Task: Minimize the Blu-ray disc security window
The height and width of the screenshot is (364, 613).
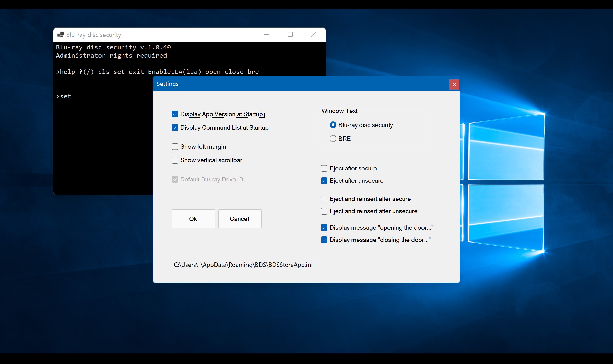Action: click(x=267, y=34)
